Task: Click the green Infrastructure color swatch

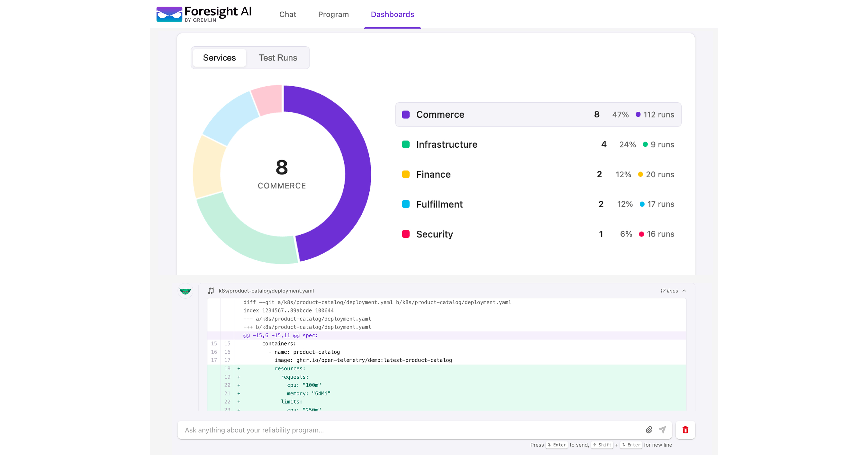Action: click(x=406, y=145)
